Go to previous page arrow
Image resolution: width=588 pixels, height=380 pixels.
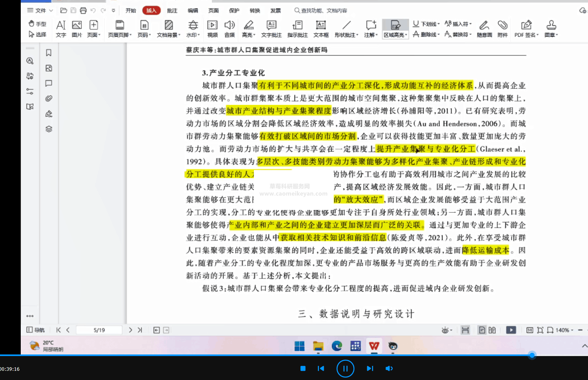[x=68, y=330]
